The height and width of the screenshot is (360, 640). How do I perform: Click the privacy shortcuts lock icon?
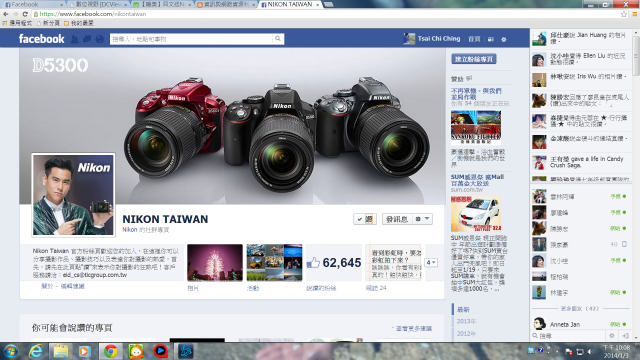[491, 39]
